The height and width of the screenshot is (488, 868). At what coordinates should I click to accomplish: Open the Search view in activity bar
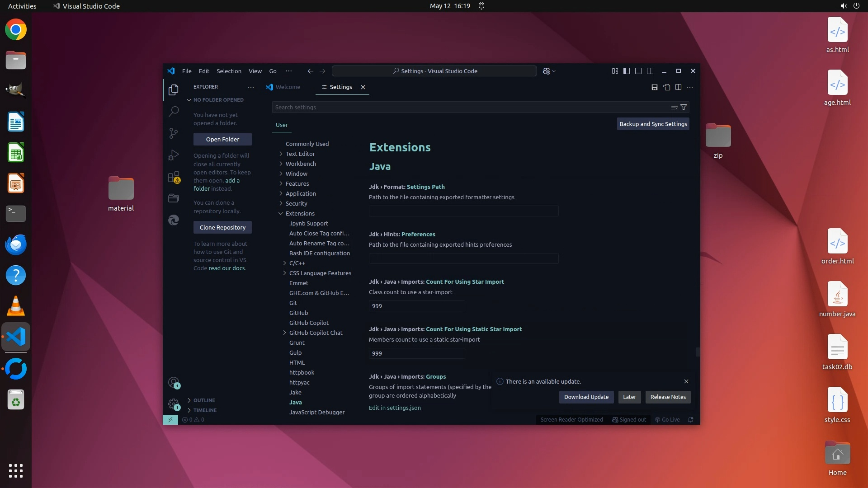[174, 111]
